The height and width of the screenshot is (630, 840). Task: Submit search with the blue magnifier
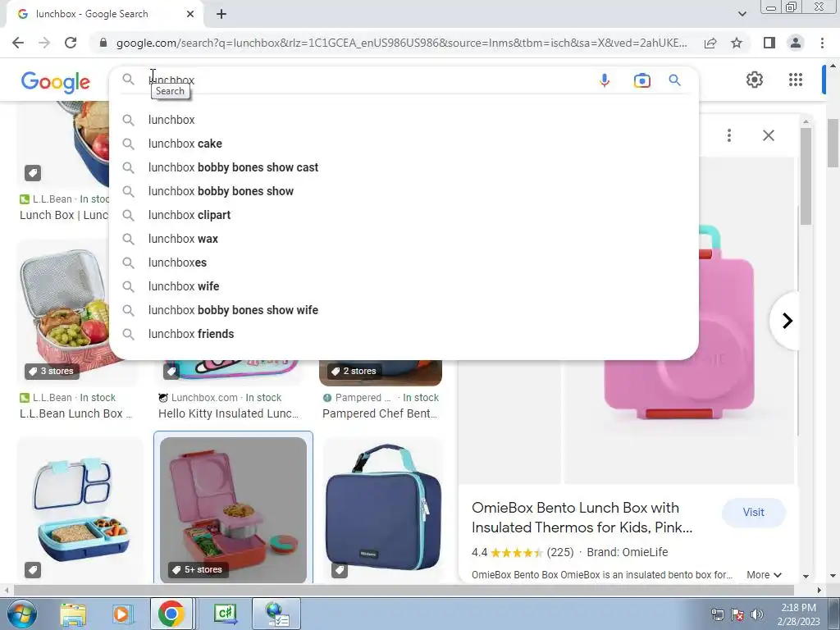pyautogui.click(x=675, y=80)
